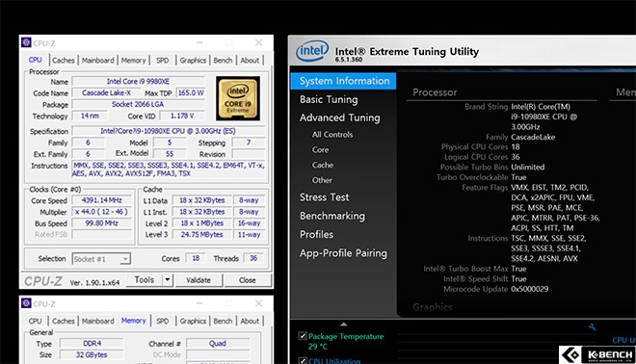This screenshot has width=636, height=364.
Task: Open the Tools dropdown arrow in CPU-Z
Action: pos(167,279)
